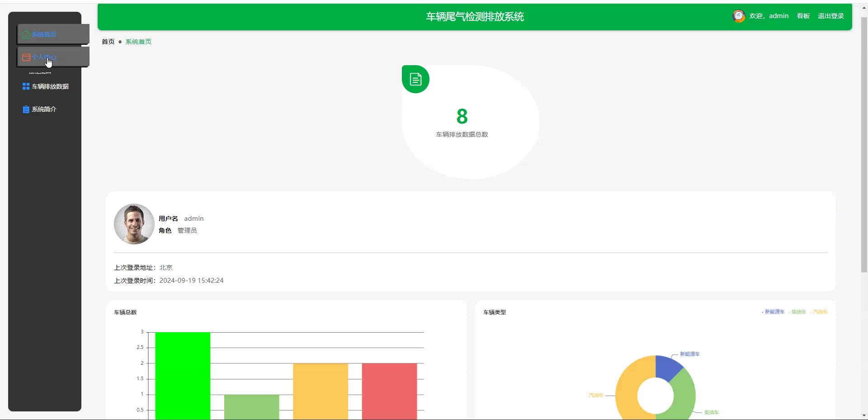Viewport: 868px width, 420px height.
Task: Open the 个人中心 sidebar menu
Action: pos(53,57)
